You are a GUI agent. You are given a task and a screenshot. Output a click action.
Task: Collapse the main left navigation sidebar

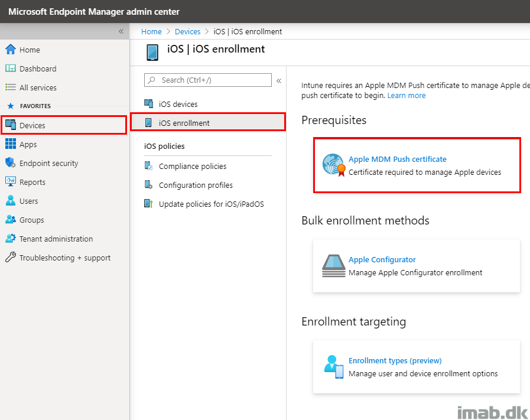click(x=121, y=31)
